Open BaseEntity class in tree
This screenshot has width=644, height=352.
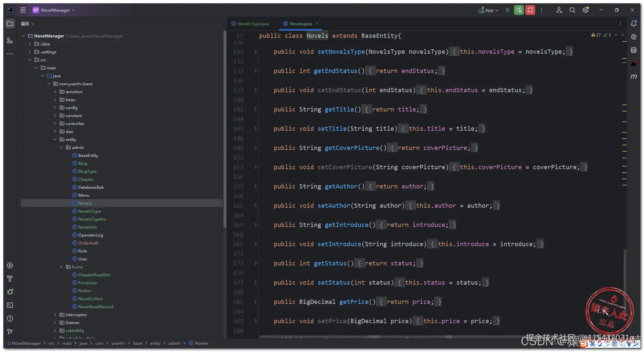point(88,155)
